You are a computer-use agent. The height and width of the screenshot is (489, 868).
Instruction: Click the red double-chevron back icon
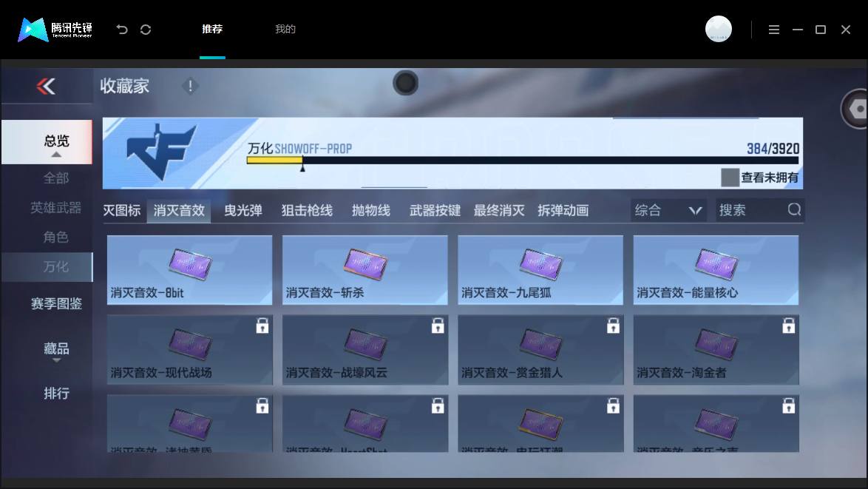pyautogui.click(x=46, y=86)
